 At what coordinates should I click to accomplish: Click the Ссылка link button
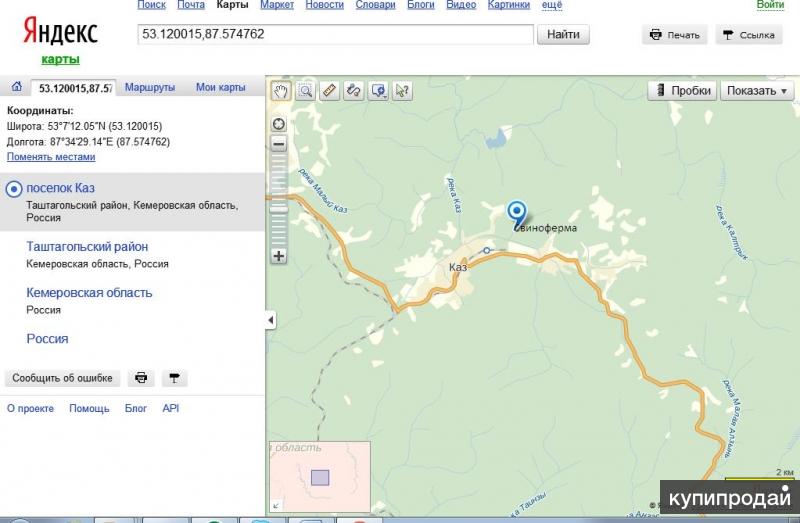pos(749,35)
